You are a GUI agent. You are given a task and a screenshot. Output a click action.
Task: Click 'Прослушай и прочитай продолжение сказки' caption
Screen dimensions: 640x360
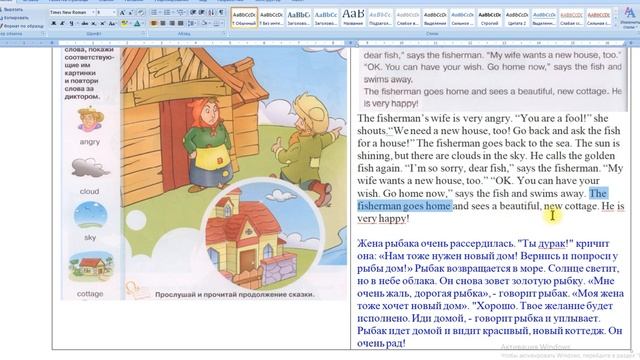(x=235, y=294)
